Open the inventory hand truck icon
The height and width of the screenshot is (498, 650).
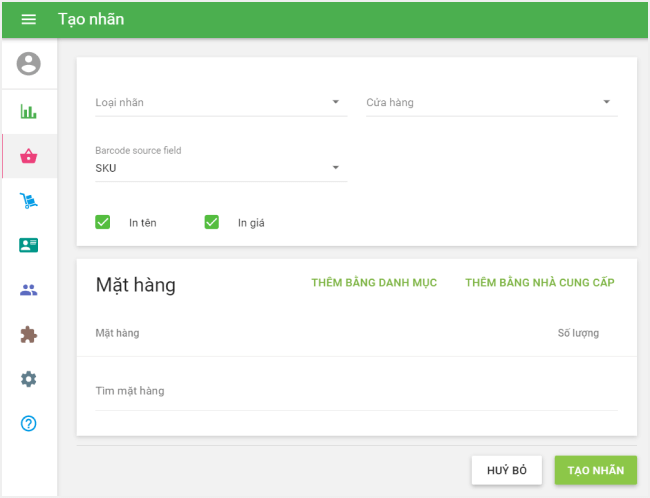(28, 201)
